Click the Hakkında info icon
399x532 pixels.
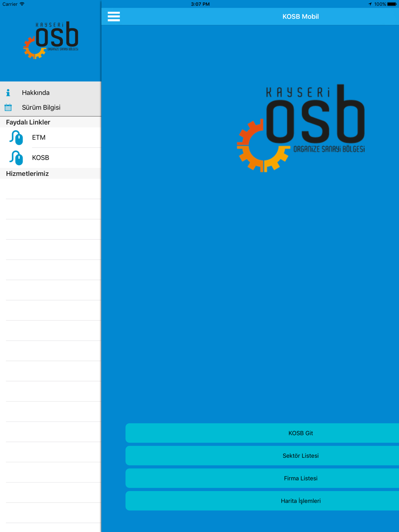point(8,93)
